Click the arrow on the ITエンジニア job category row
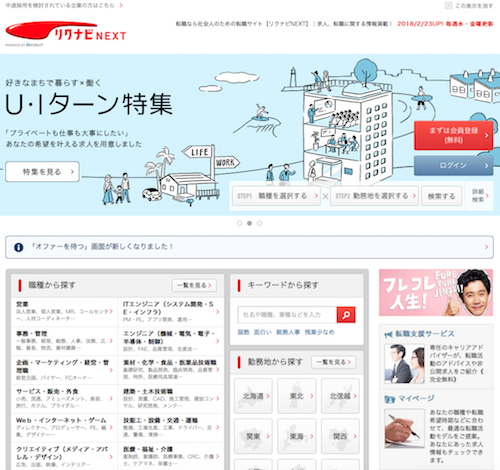The height and width of the screenshot is (470, 500). (x=218, y=312)
